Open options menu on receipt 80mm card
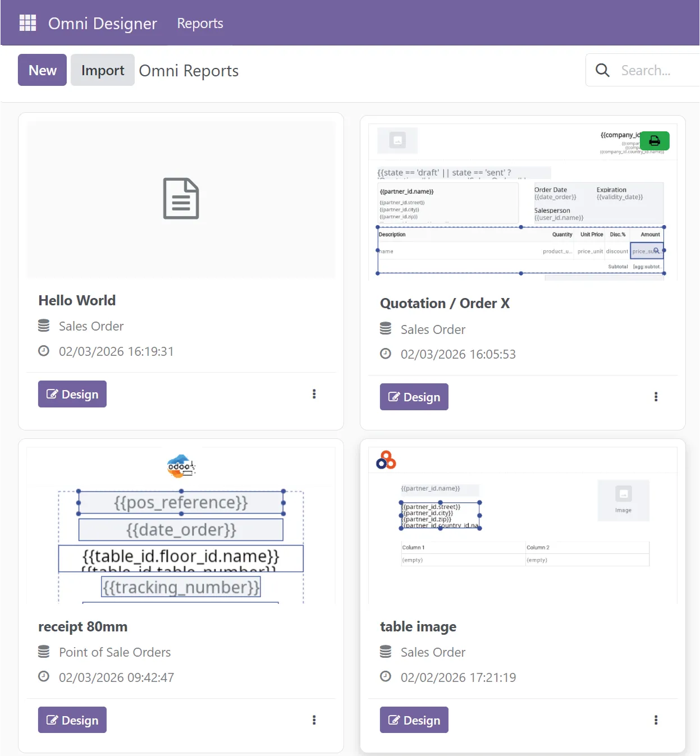The image size is (700, 756). (314, 720)
